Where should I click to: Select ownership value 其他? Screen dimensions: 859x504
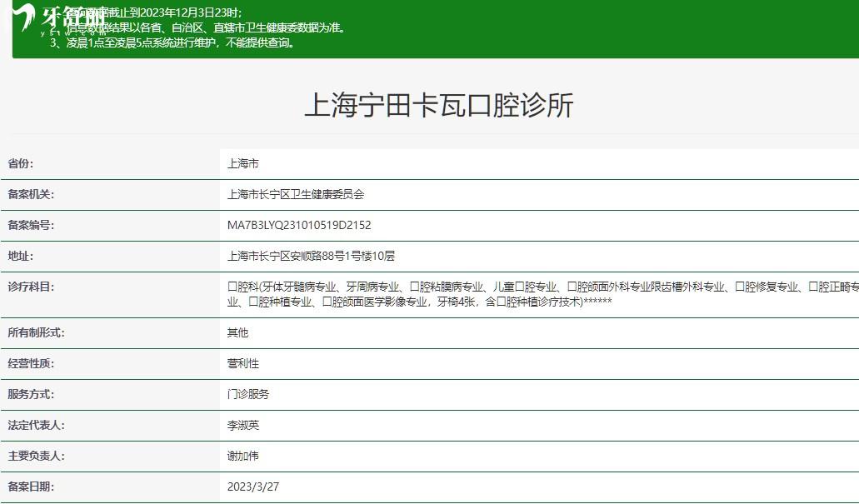click(x=237, y=332)
